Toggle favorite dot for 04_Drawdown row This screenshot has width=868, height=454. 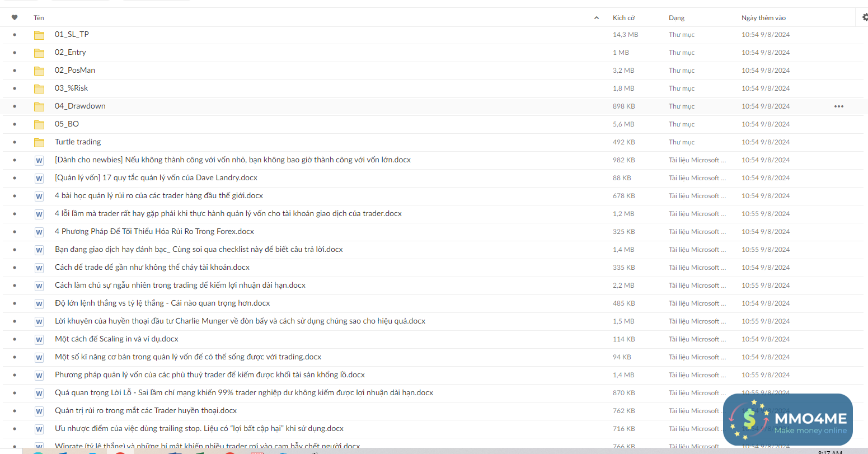pyautogui.click(x=15, y=106)
